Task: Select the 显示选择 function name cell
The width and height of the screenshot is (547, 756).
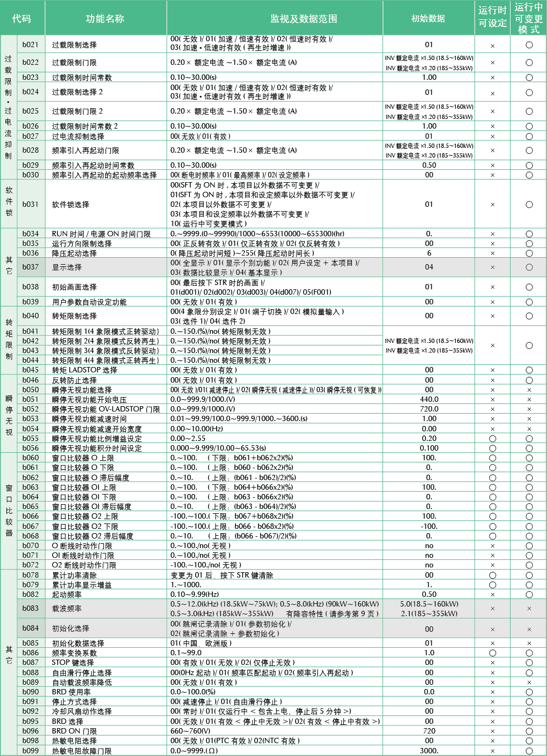Action: (67, 267)
